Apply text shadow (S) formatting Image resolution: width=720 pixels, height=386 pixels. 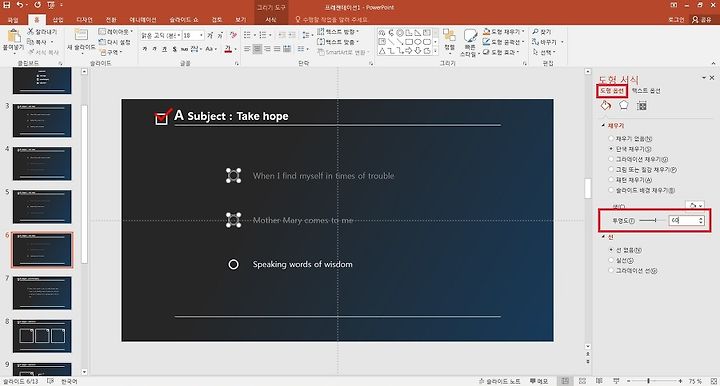[x=174, y=49]
